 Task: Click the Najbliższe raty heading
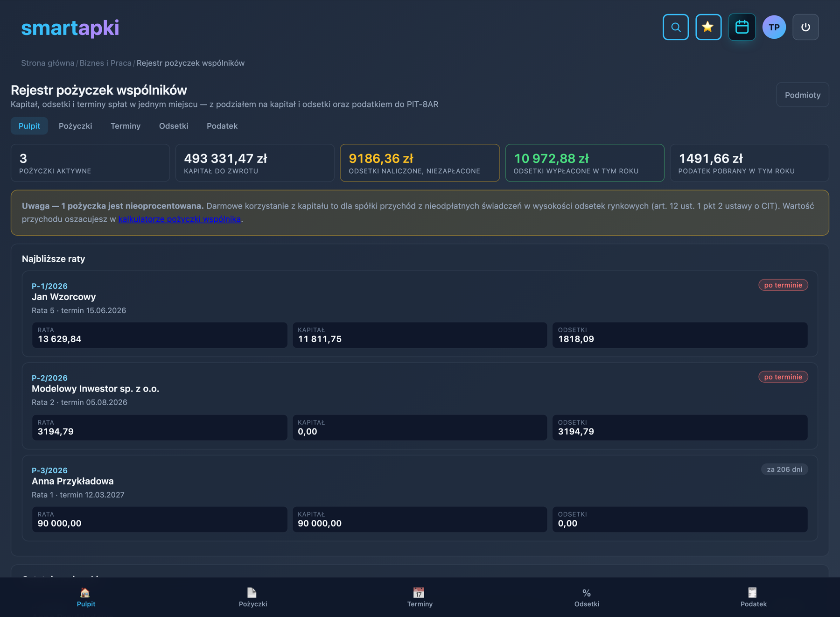pos(53,259)
